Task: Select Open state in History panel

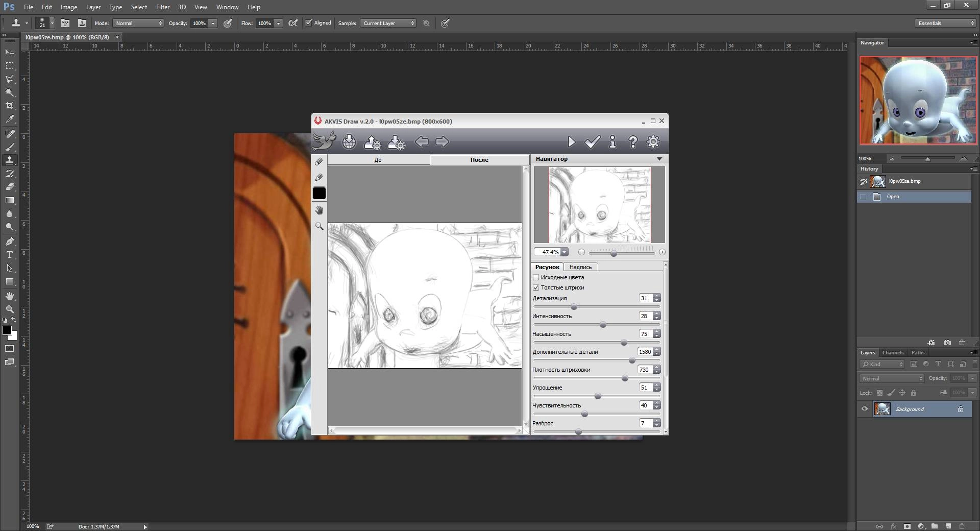Action: point(914,197)
